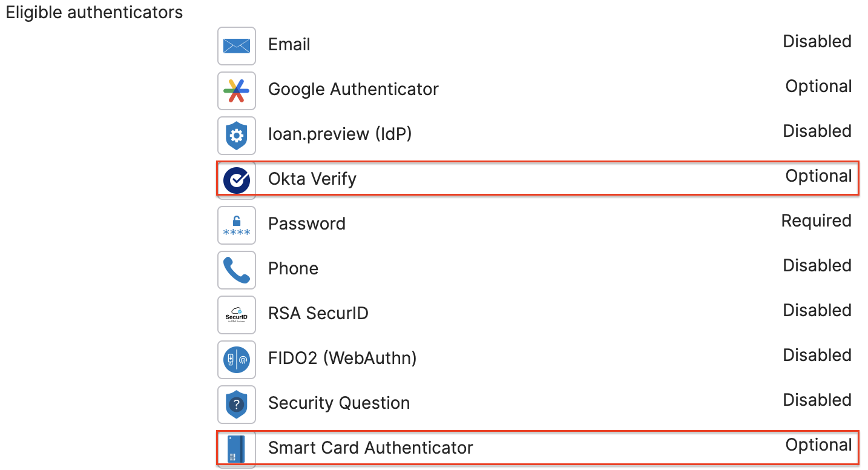868x470 pixels.
Task: Click the Phone handset icon
Action: [236, 270]
